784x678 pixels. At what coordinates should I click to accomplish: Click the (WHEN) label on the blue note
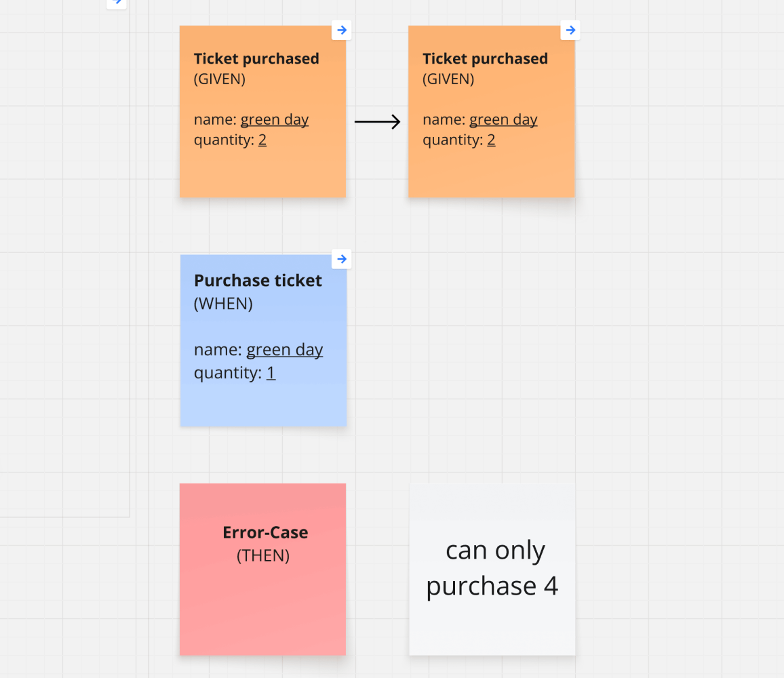click(223, 304)
